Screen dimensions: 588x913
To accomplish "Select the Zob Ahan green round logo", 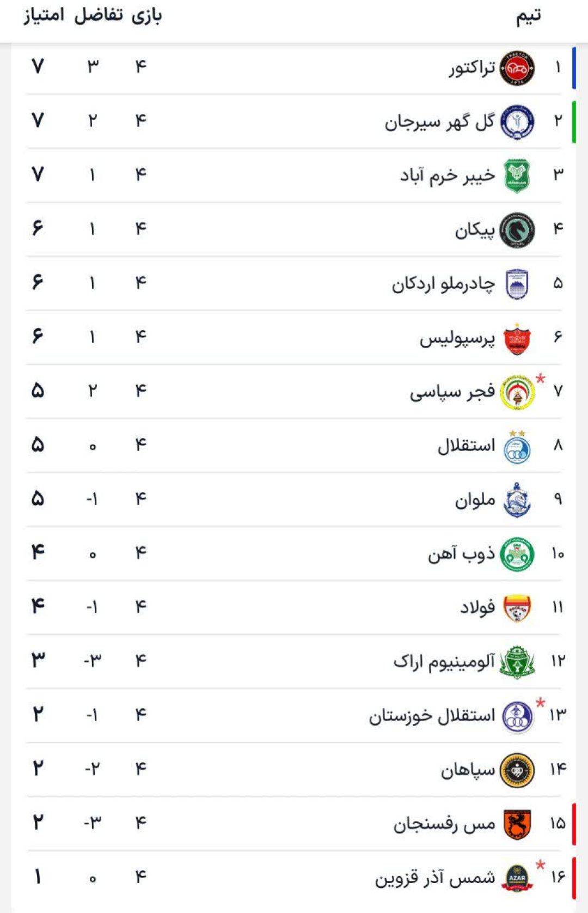I will click(517, 554).
